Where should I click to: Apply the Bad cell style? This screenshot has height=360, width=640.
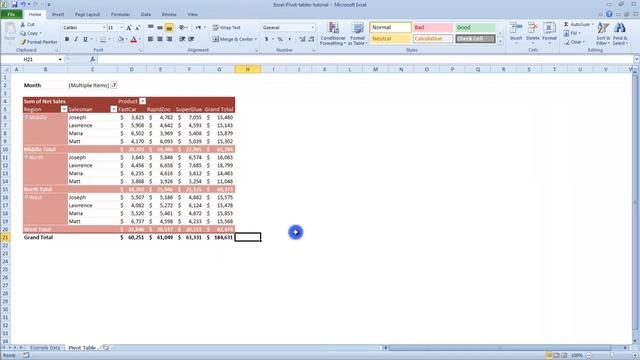coord(433,27)
